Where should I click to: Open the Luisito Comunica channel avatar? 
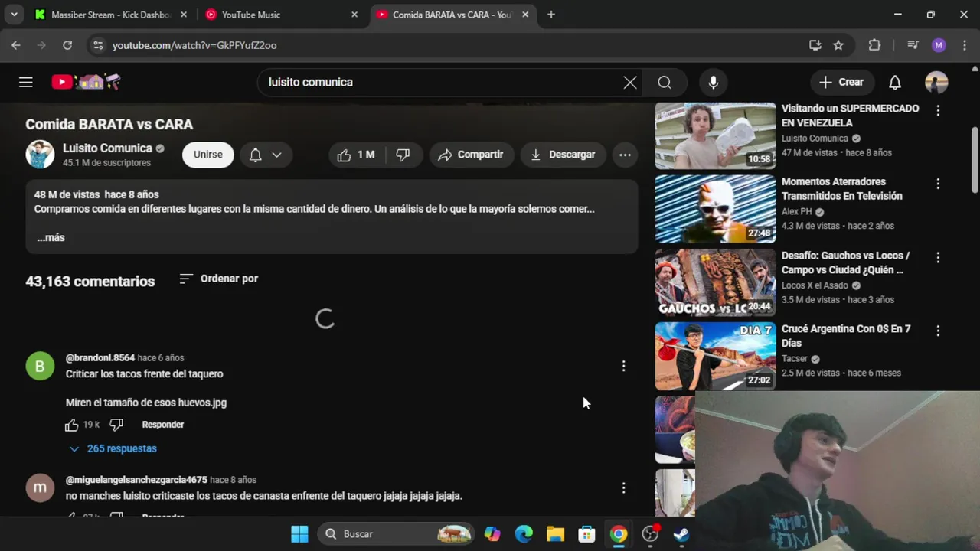coord(40,155)
